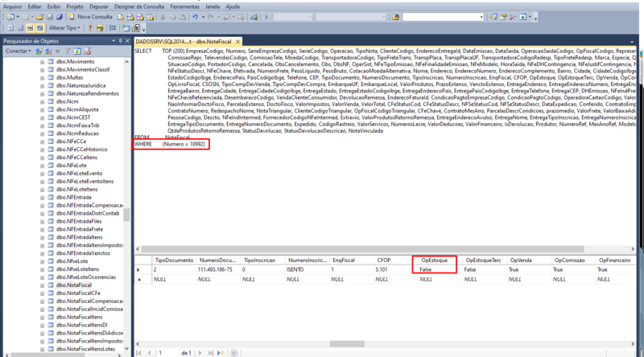Click the results grid horizontal scrollbar thumb

pos(347,344)
